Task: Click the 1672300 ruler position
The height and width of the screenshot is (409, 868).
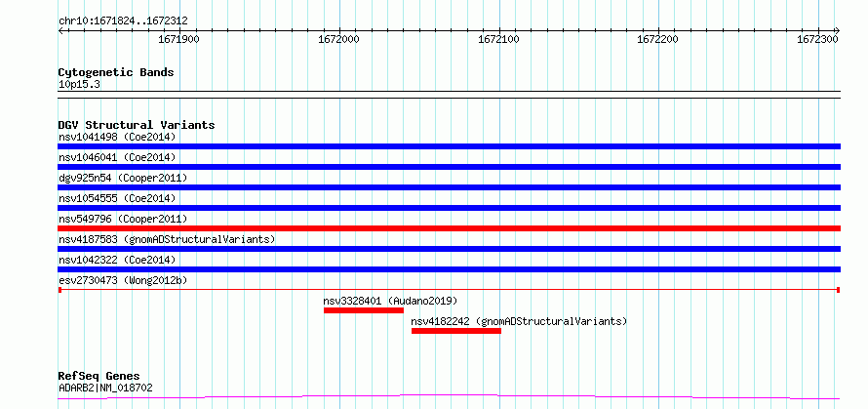Action: pos(817,39)
